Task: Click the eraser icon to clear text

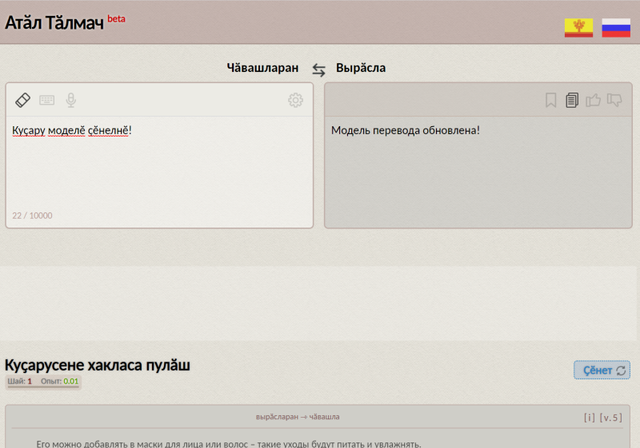Action: [x=23, y=100]
